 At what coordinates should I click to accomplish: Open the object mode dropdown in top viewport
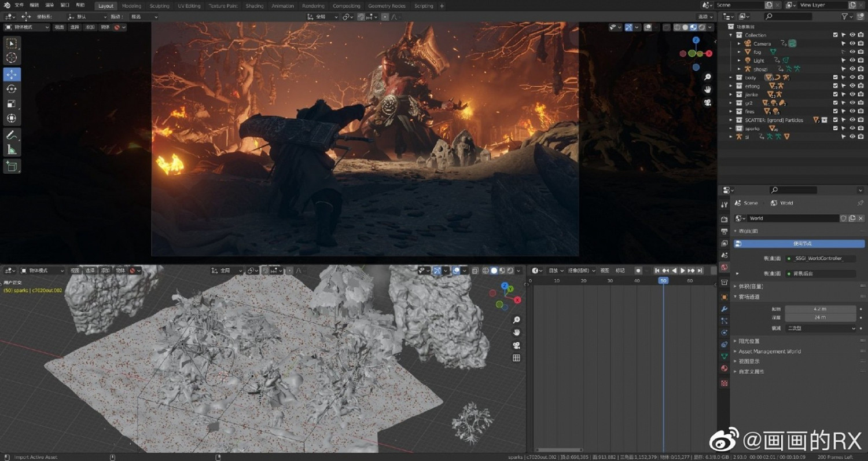pyautogui.click(x=27, y=27)
